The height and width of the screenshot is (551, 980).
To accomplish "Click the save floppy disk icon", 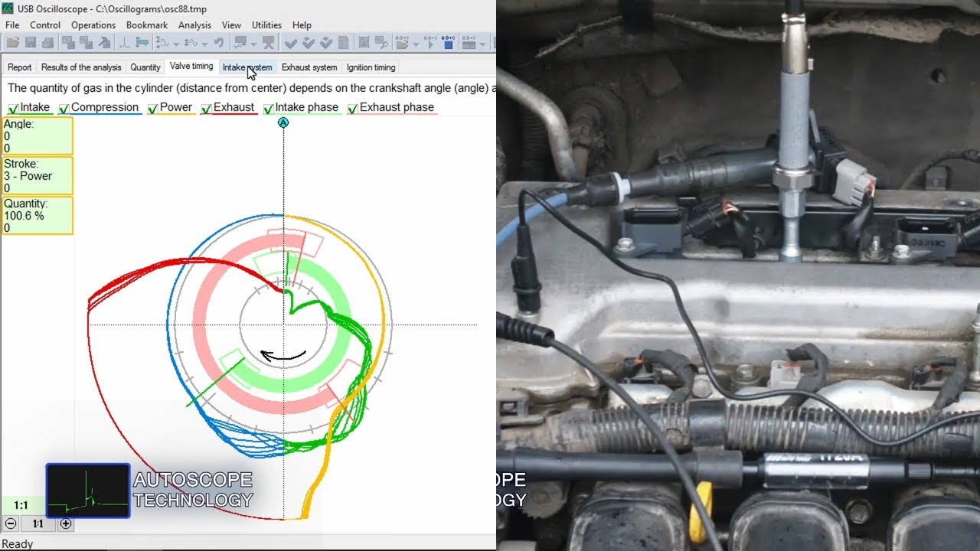I will [31, 42].
